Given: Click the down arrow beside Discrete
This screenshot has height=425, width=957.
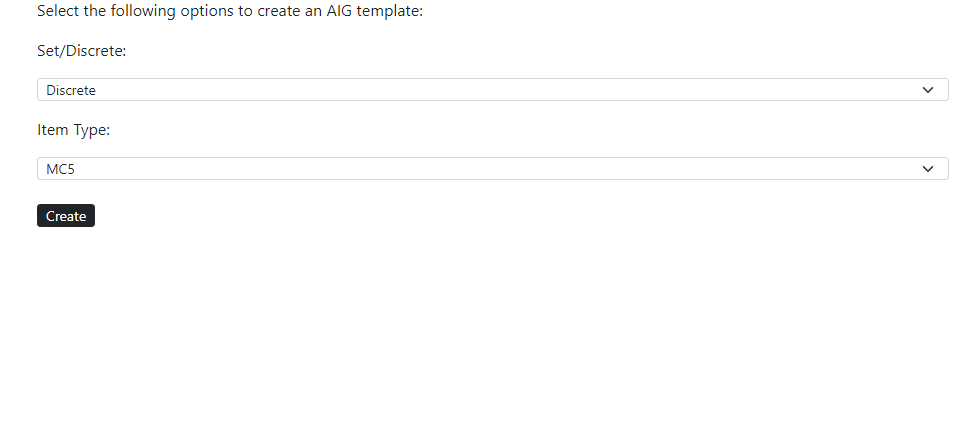Looking at the screenshot, I should pyautogui.click(x=929, y=90).
